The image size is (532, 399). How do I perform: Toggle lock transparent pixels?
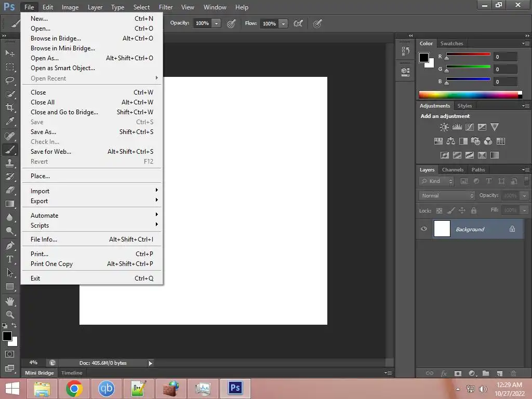(x=439, y=211)
